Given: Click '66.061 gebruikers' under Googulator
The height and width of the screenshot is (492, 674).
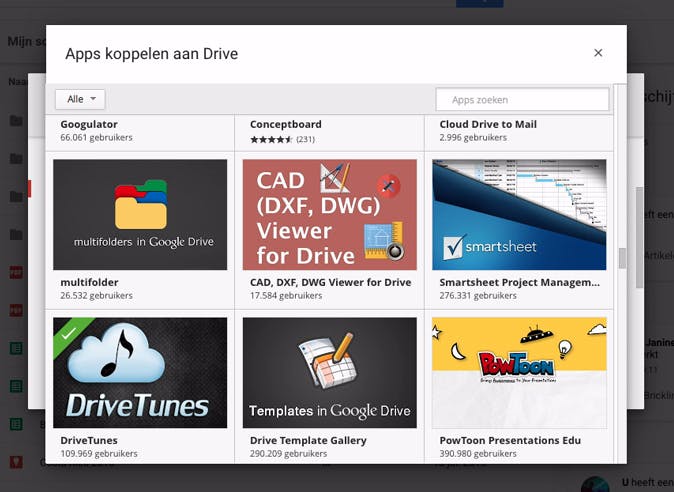Looking at the screenshot, I should click(x=96, y=138).
